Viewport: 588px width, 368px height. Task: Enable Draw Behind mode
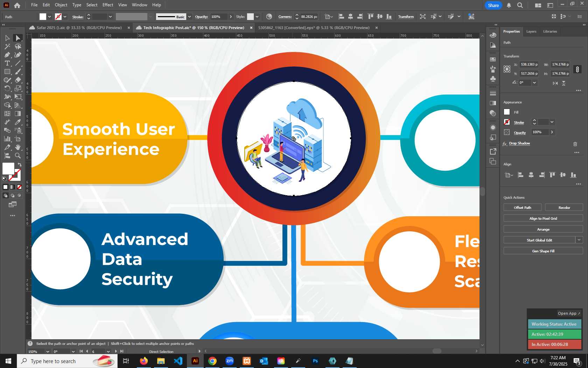point(13,196)
